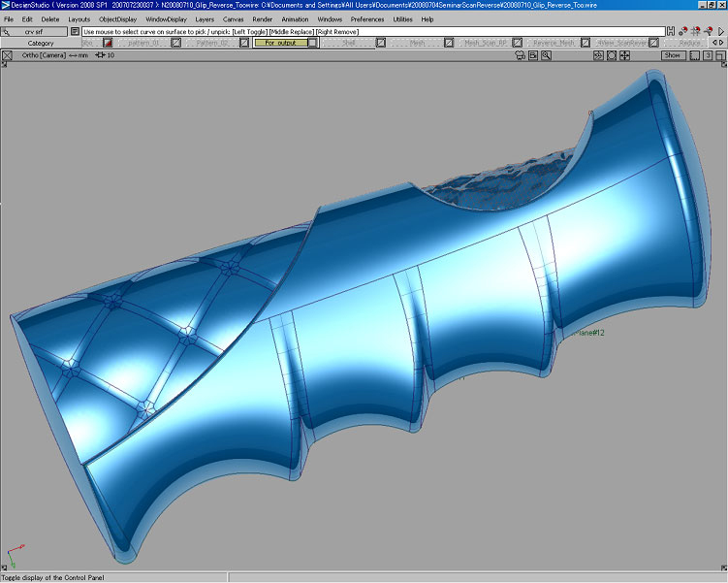This screenshot has height=583, width=728.
Task: Click the maximize viewport icon at far right
Action: pos(720,55)
